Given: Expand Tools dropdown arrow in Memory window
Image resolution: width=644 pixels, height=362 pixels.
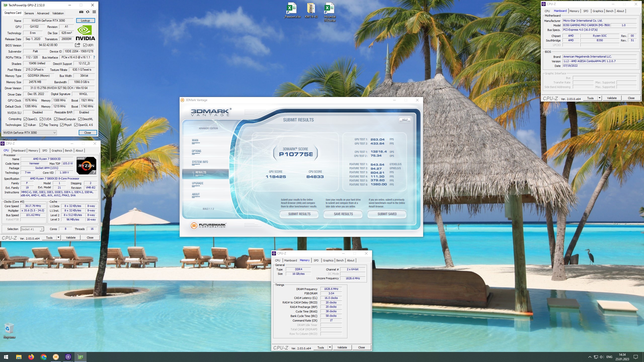Looking at the screenshot, I should (x=330, y=347).
